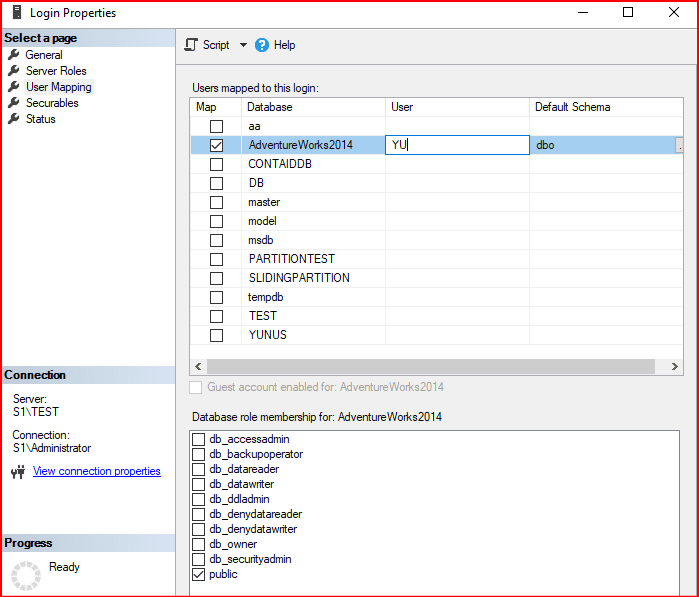Open the User Mapping page
The width and height of the screenshot is (699, 597).
tap(58, 87)
